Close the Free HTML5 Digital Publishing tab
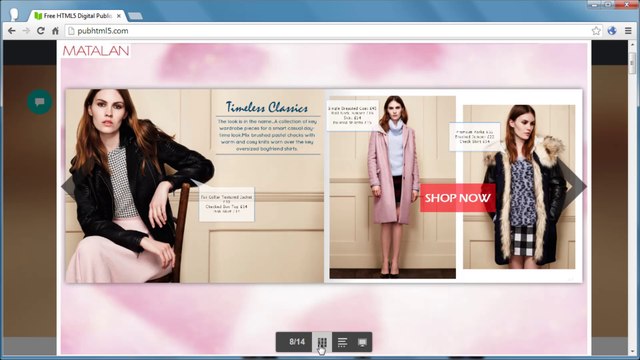The image size is (640, 360). (119, 16)
